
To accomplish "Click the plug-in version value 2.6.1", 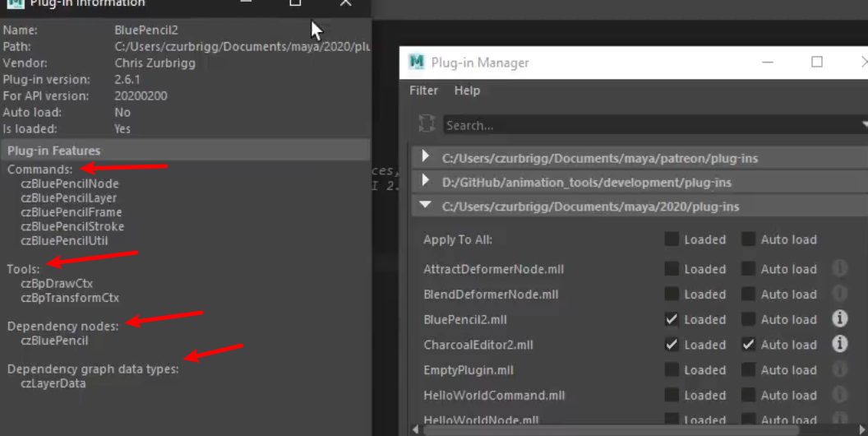I will tap(127, 79).
